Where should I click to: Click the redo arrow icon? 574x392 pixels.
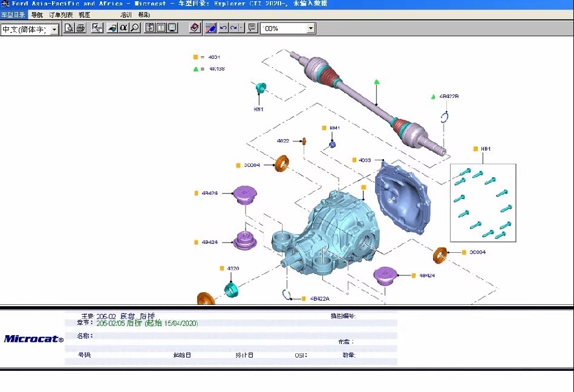[x=233, y=28]
